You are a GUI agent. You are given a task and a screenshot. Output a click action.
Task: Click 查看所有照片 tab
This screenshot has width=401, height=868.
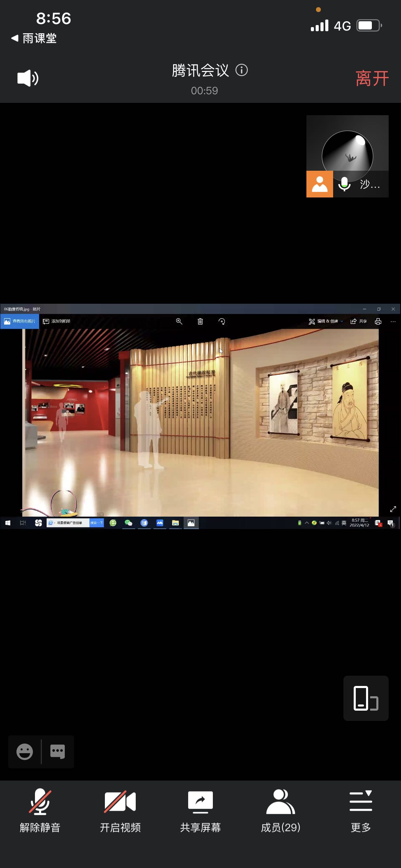point(20,321)
